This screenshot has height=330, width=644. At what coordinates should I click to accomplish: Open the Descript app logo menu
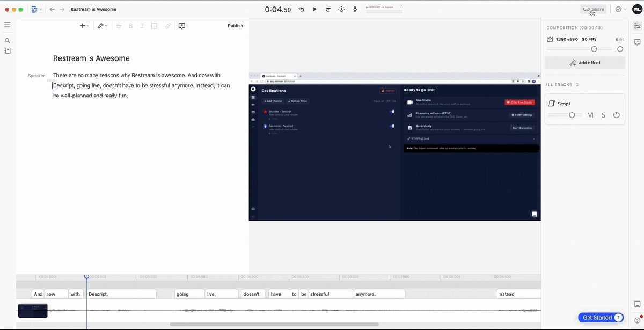pyautogui.click(x=36, y=9)
